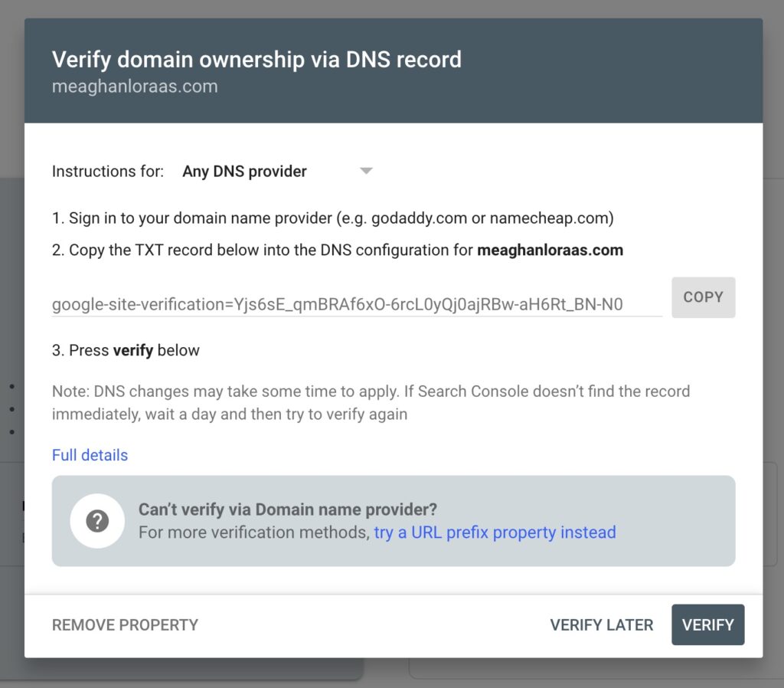The image size is (784, 688).
Task: Click the Can't verify via Domain heading
Action: click(x=288, y=509)
